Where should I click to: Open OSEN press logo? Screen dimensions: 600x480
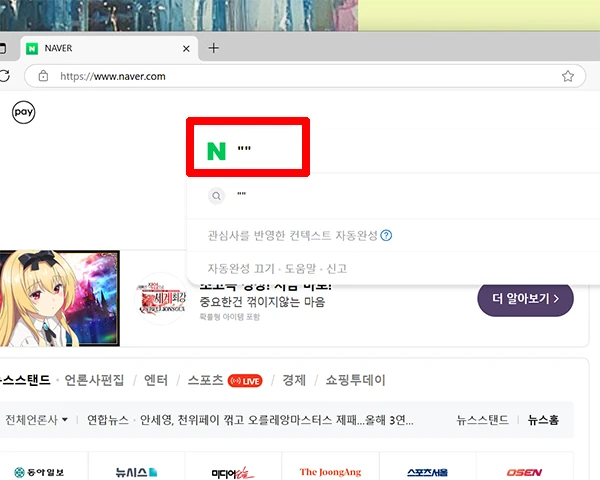point(524,472)
